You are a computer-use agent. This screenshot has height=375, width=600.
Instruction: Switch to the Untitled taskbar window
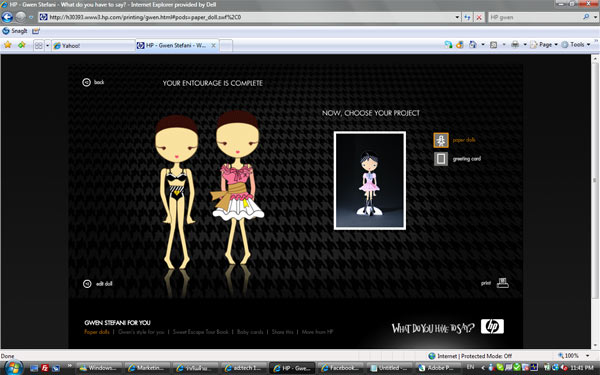389,368
